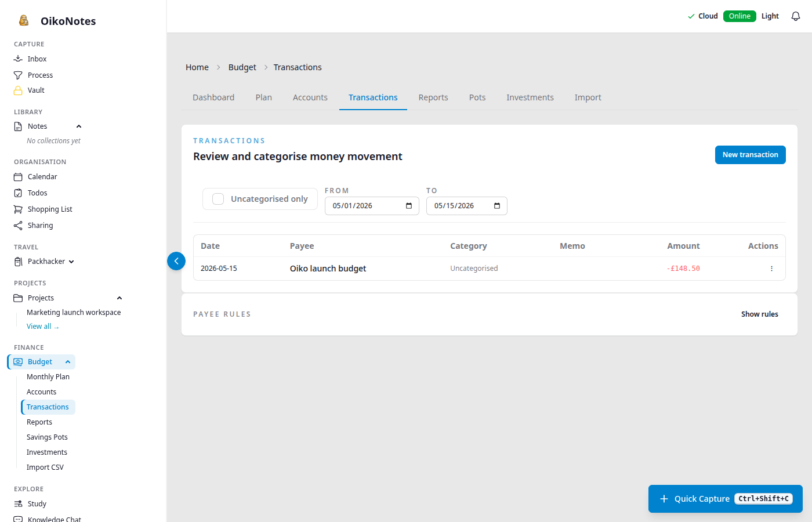812x522 pixels.
Task: Expand the Packhacker dropdown chevron
Action: click(71, 262)
